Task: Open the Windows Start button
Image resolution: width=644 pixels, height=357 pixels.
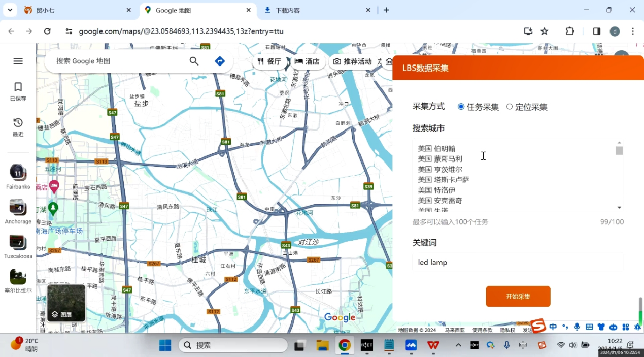Action: click(165, 345)
